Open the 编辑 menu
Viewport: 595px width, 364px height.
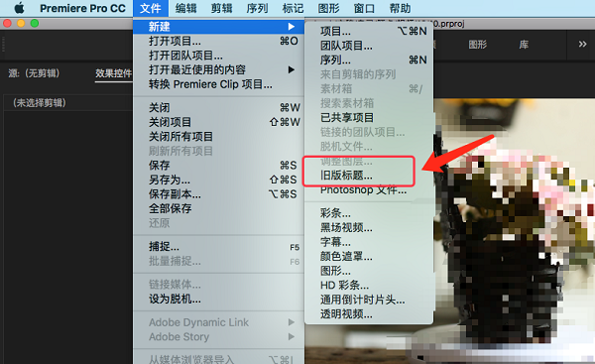tap(186, 8)
